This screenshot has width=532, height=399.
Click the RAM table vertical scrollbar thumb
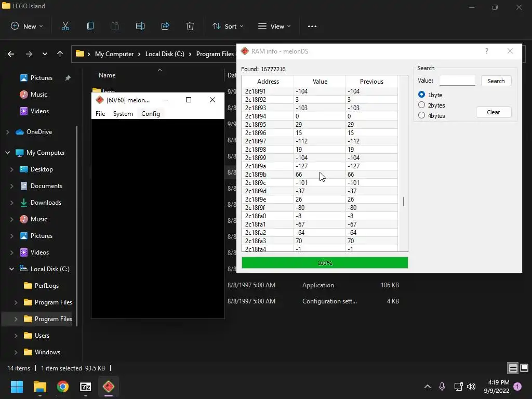click(403, 202)
